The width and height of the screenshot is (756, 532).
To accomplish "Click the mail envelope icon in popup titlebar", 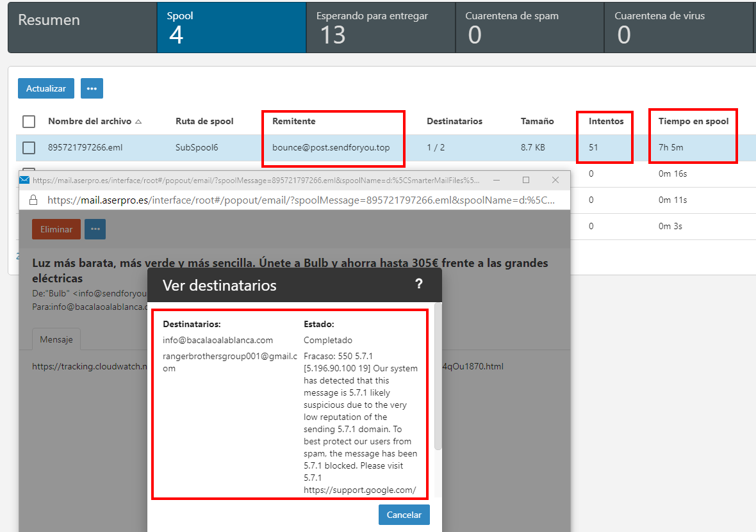I will (24, 180).
